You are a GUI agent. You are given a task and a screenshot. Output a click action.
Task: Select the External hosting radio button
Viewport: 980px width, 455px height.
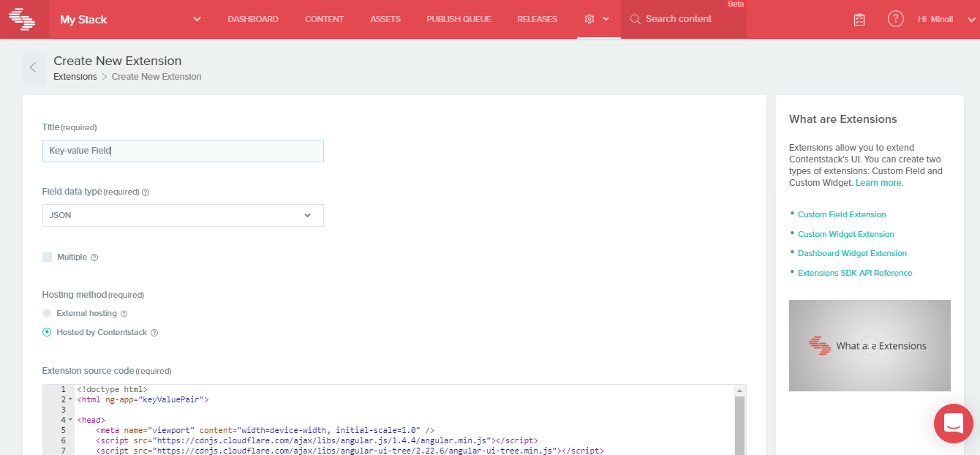[x=47, y=313]
